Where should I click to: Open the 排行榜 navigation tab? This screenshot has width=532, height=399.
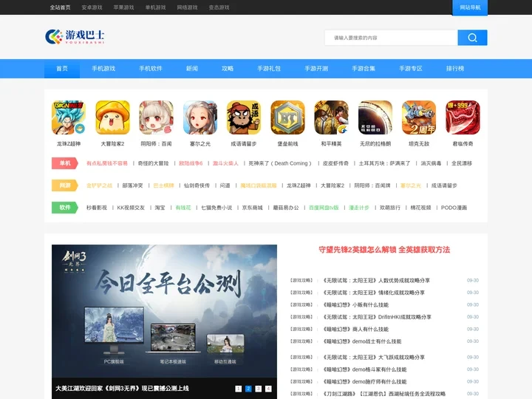click(455, 69)
